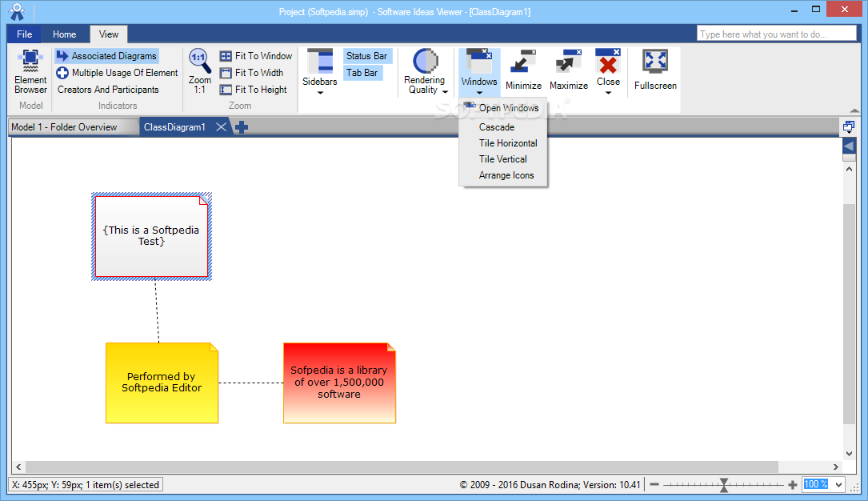Select the ClassDiagram1 tab
The image size is (868, 501).
[x=174, y=127]
